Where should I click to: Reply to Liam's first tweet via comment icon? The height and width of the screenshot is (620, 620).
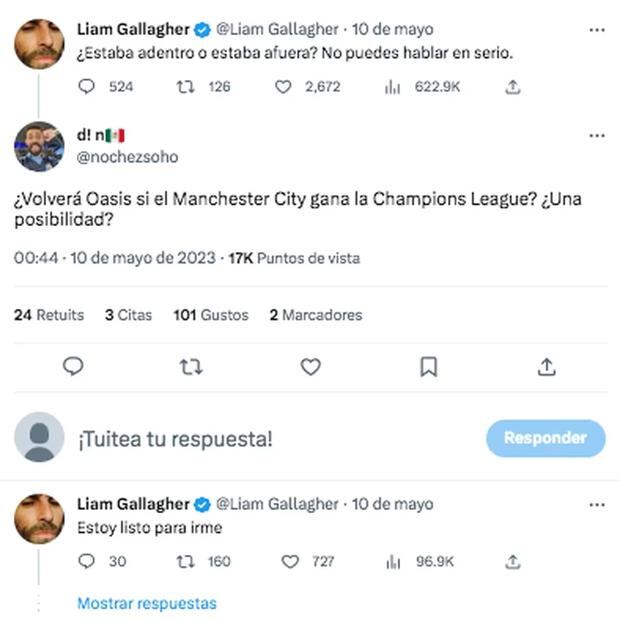click(86, 87)
